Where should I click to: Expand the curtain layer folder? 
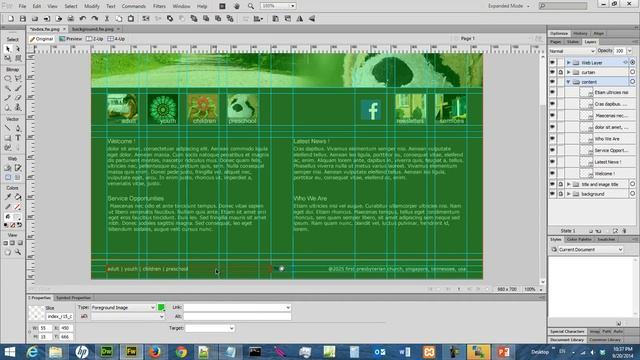point(569,72)
